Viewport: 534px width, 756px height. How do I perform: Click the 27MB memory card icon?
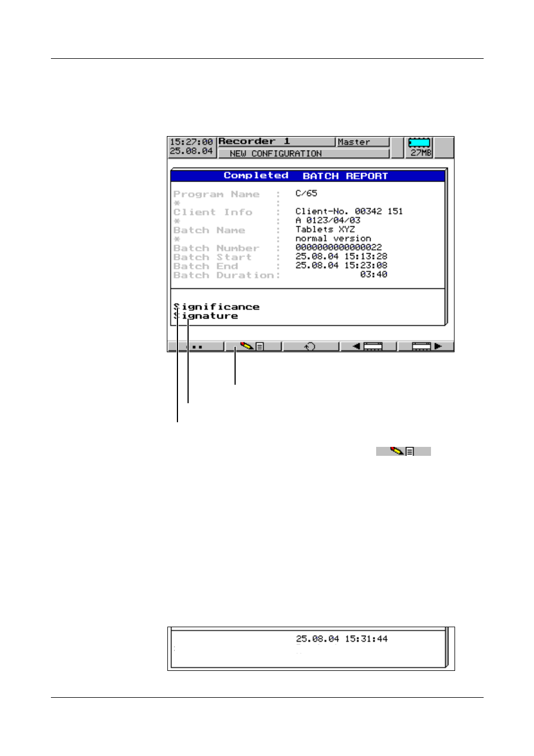click(420, 147)
